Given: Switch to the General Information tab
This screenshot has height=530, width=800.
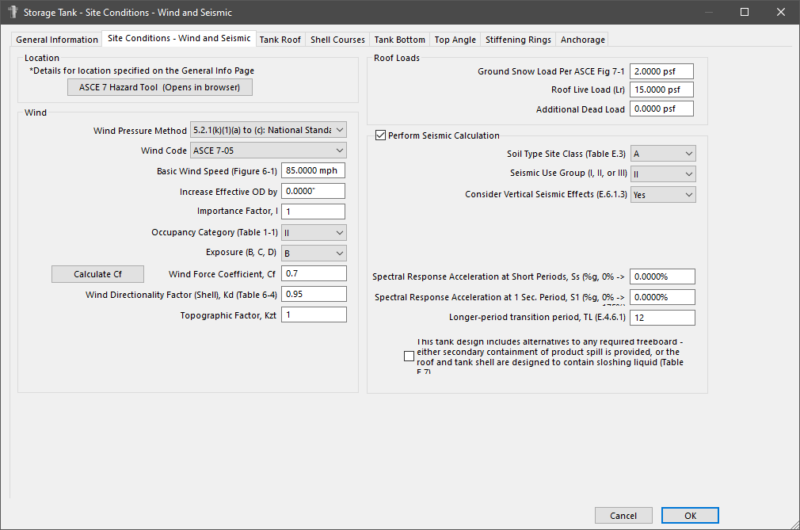Looking at the screenshot, I should [57, 40].
